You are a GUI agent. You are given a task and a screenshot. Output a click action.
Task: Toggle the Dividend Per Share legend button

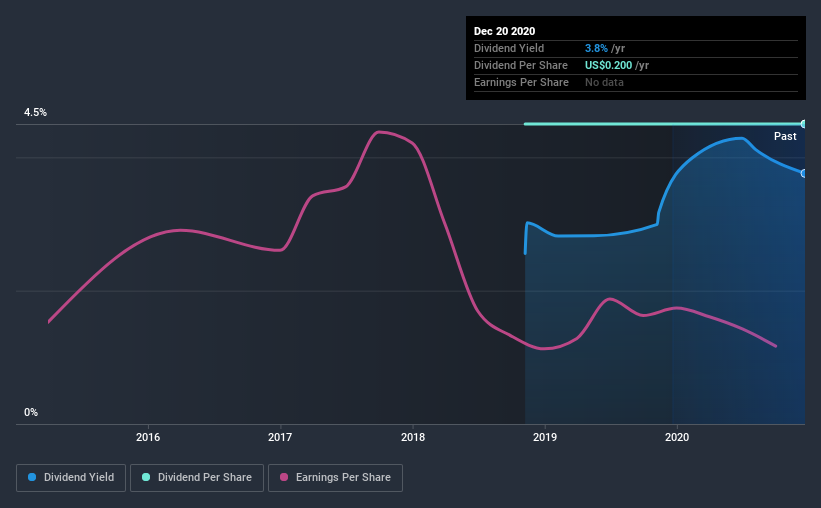coord(197,478)
